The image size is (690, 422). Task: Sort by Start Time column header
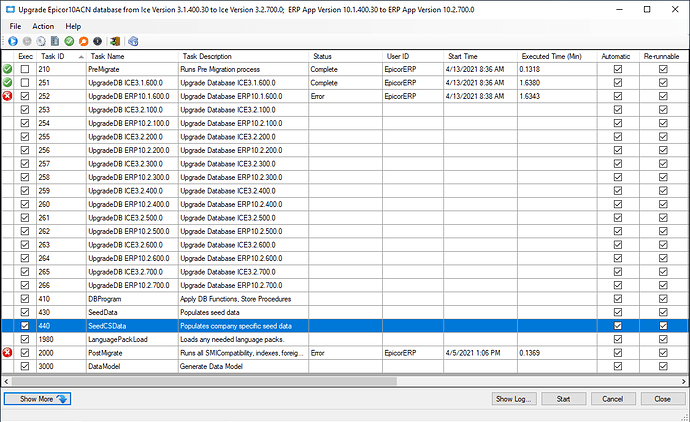[x=481, y=56]
